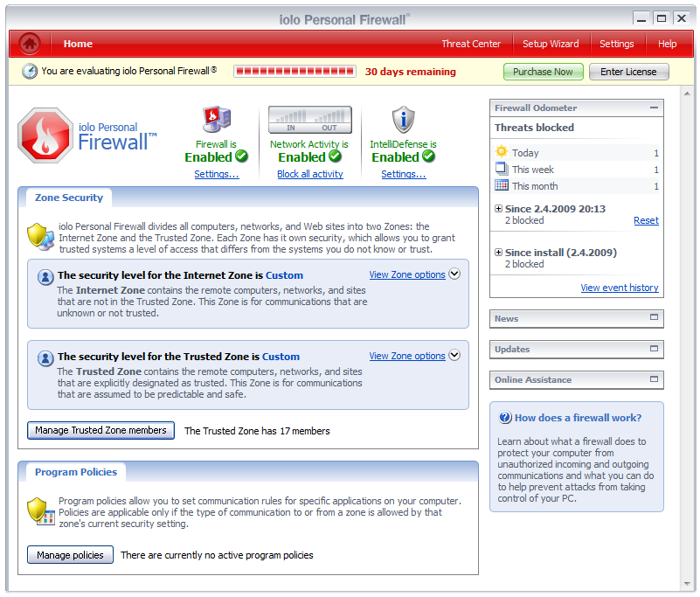
Task: Click the Program Policies shield icon
Action: (x=40, y=511)
